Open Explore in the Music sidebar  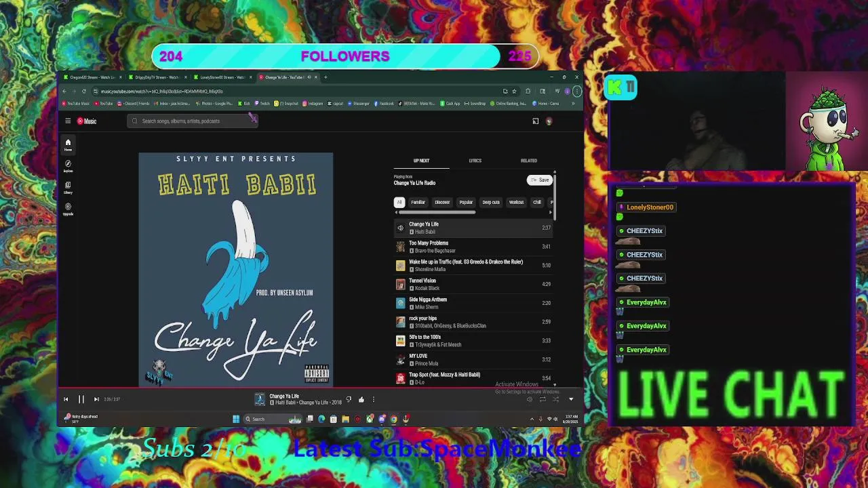[68, 166]
